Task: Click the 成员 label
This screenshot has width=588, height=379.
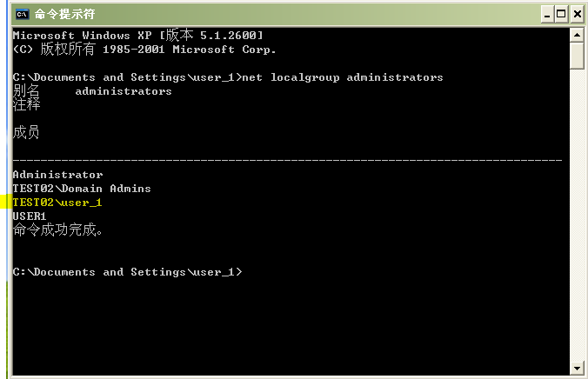Action: pyautogui.click(x=26, y=132)
